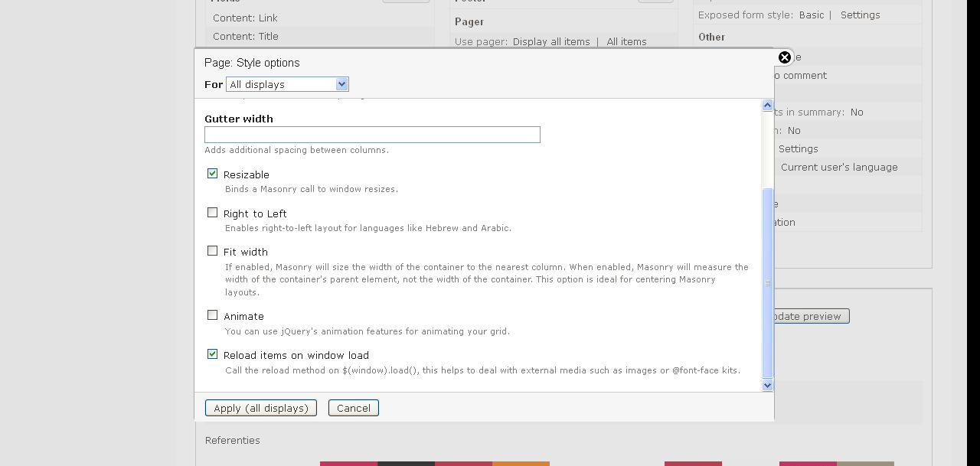Enable the Animate checkbox
Image resolution: width=980 pixels, height=466 pixels.
click(x=213, y=315)
